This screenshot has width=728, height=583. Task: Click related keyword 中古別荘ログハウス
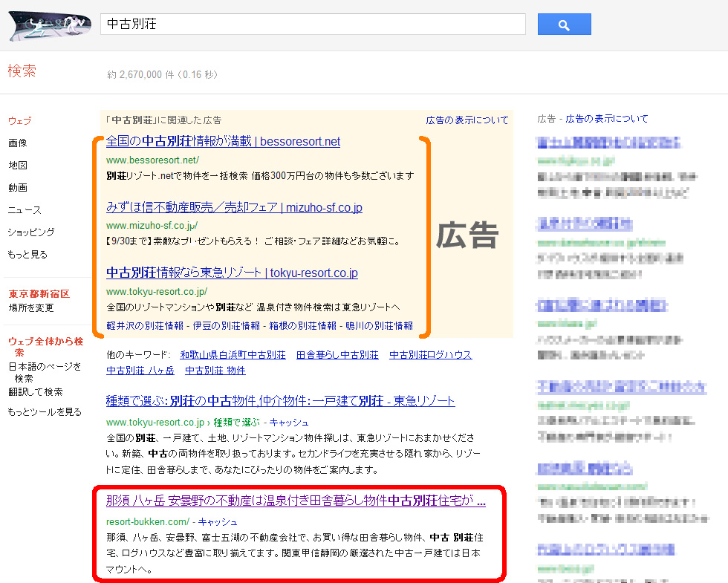click(x=430, y=355)
